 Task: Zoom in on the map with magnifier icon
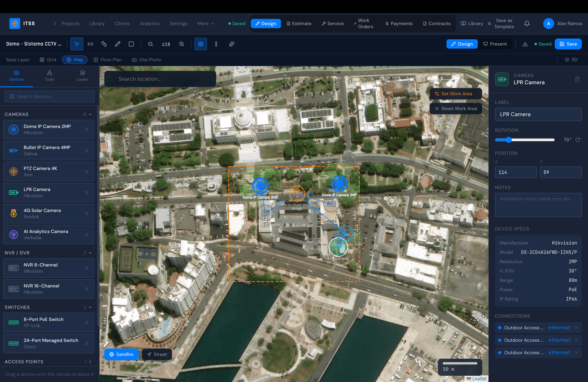click(181, 44)
